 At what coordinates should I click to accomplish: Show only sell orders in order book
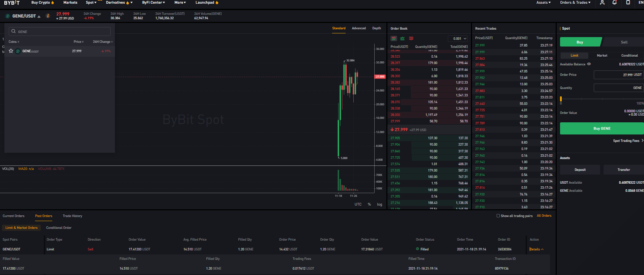[x=411, y=38]
